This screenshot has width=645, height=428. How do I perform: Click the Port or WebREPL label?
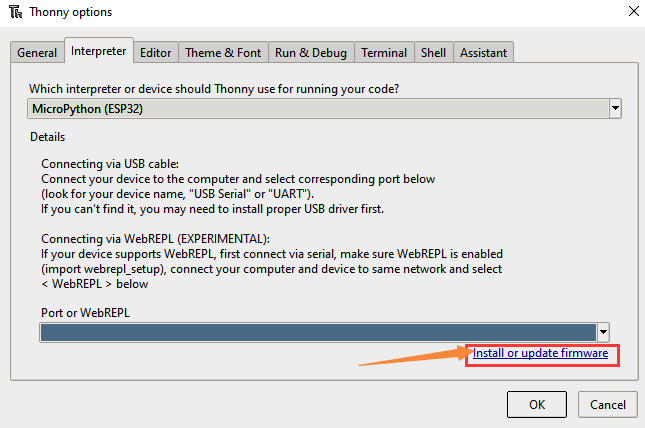(85, 313)
